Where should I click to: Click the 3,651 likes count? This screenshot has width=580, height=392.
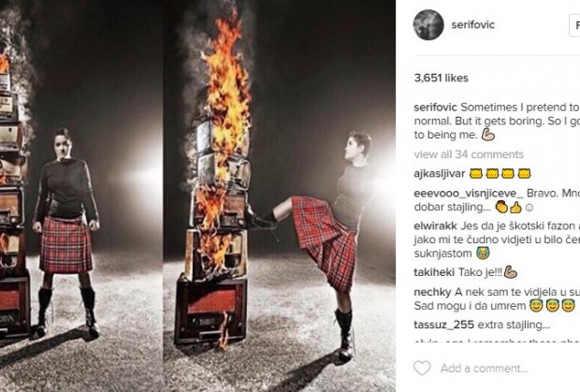point(441,78)
